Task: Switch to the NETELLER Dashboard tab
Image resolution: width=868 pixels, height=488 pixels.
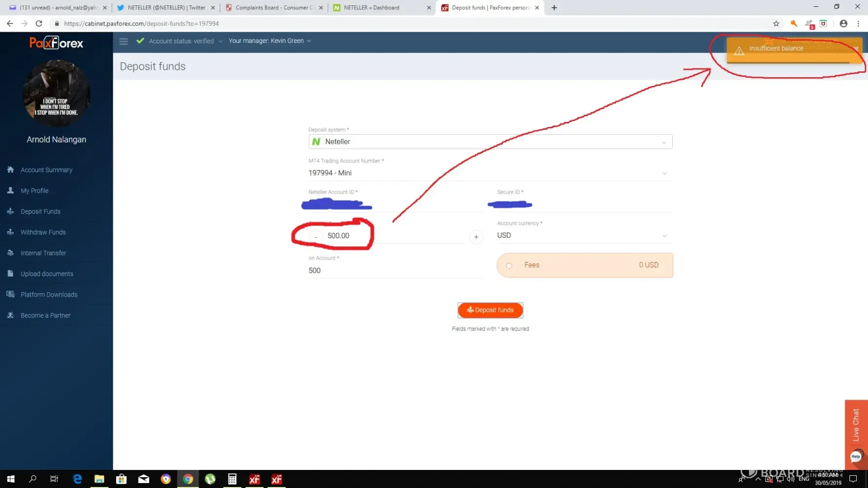Action: pos(381,8)
